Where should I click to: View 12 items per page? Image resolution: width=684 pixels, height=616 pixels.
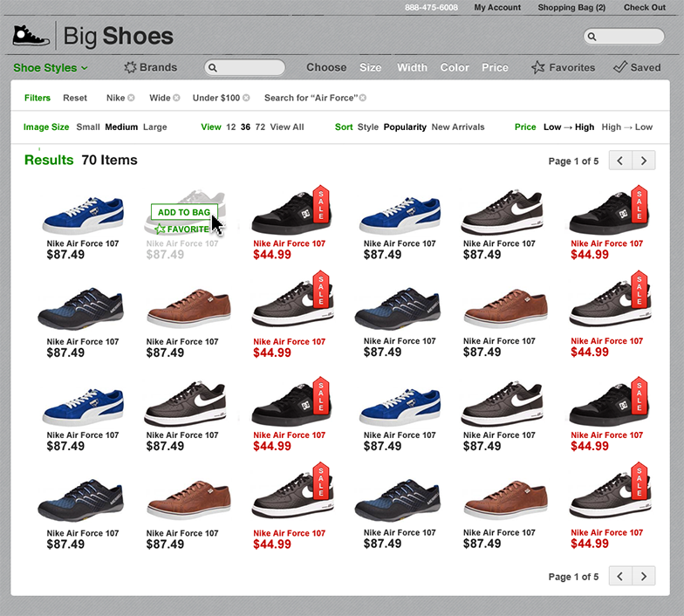(x=230, y=127)
